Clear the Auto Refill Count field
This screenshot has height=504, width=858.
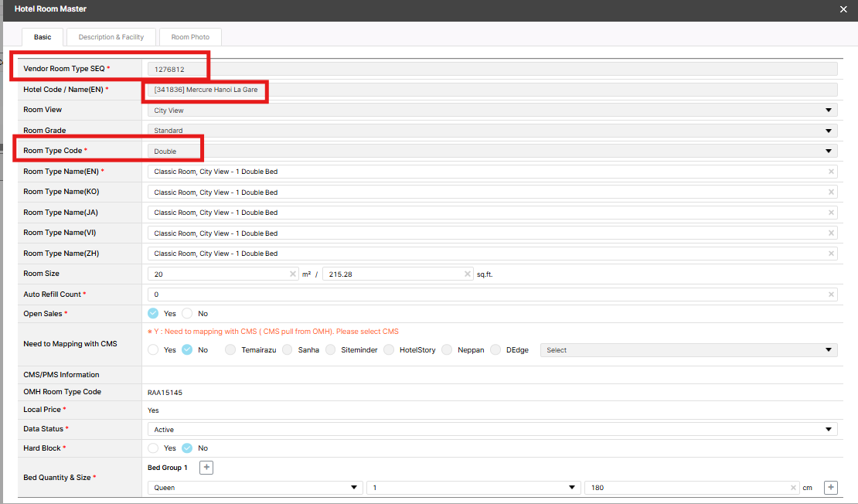pyautogui.click(x=831, y=295)
